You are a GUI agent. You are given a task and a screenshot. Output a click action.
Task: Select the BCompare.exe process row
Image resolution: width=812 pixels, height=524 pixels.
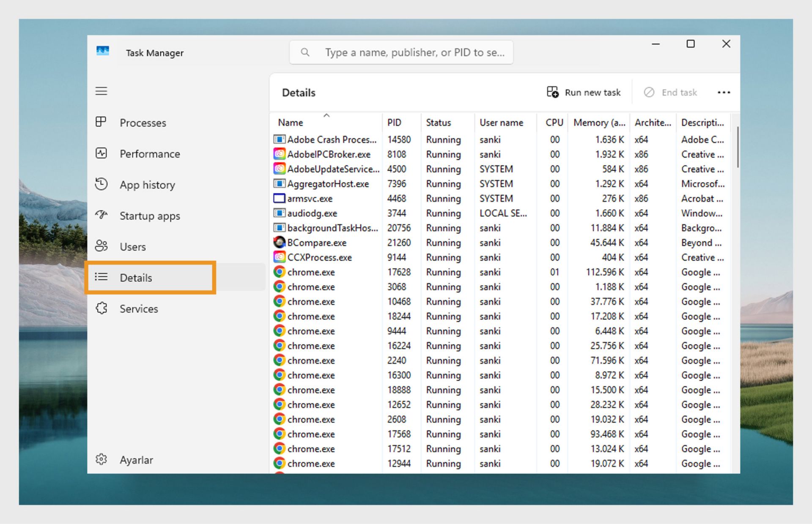coord(317,243)
